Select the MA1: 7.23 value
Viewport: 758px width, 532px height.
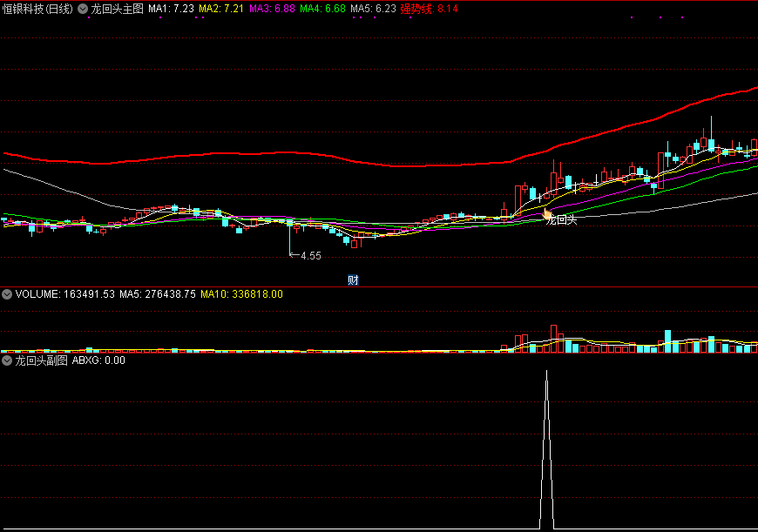171,9
